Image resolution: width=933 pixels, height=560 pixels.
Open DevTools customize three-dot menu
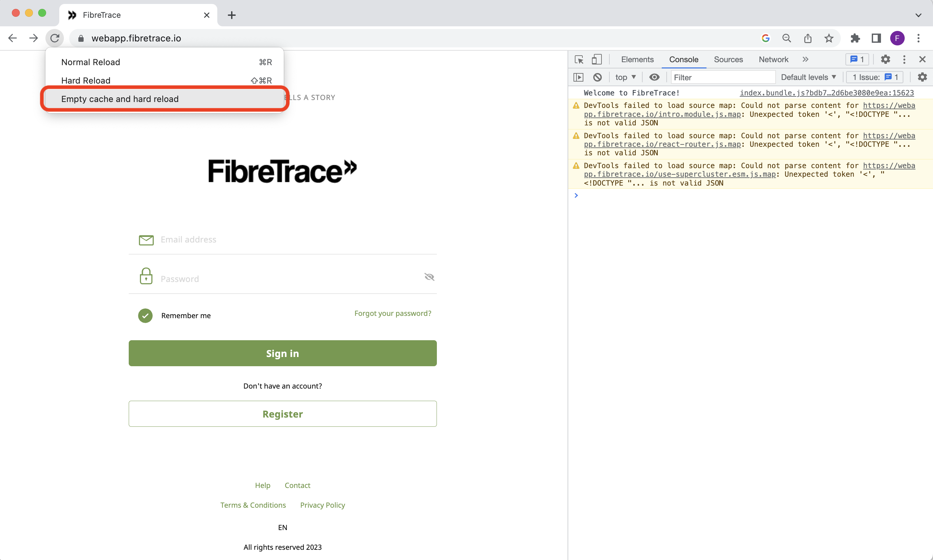(x=904, y=59)
